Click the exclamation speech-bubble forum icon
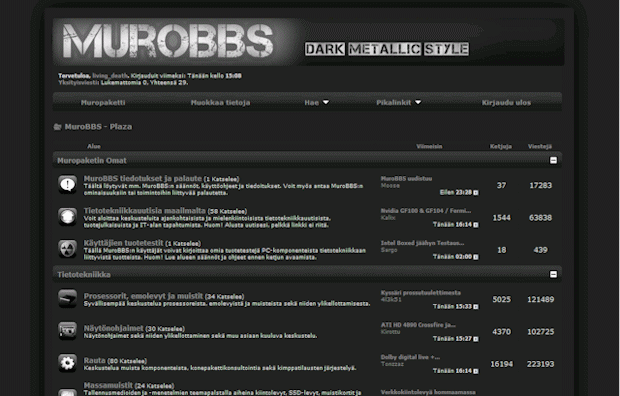Screen dimensions: 620x396 [x=68, y=184]
